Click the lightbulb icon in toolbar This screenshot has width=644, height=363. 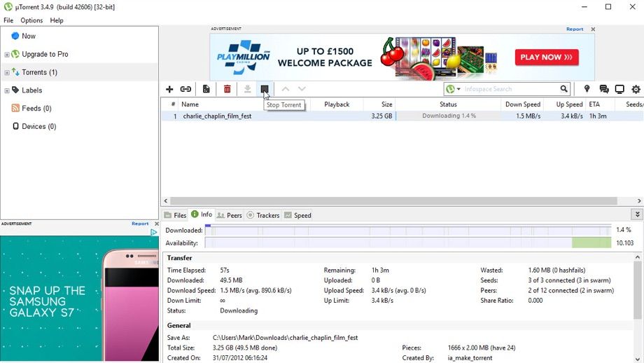click(587, 89)
